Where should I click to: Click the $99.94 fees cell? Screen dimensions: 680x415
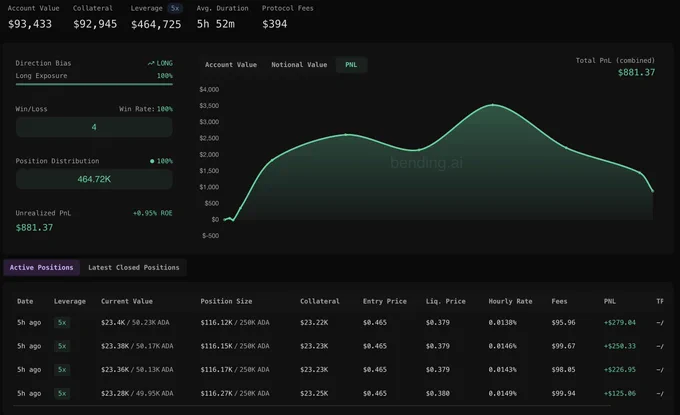coord(563,393)
